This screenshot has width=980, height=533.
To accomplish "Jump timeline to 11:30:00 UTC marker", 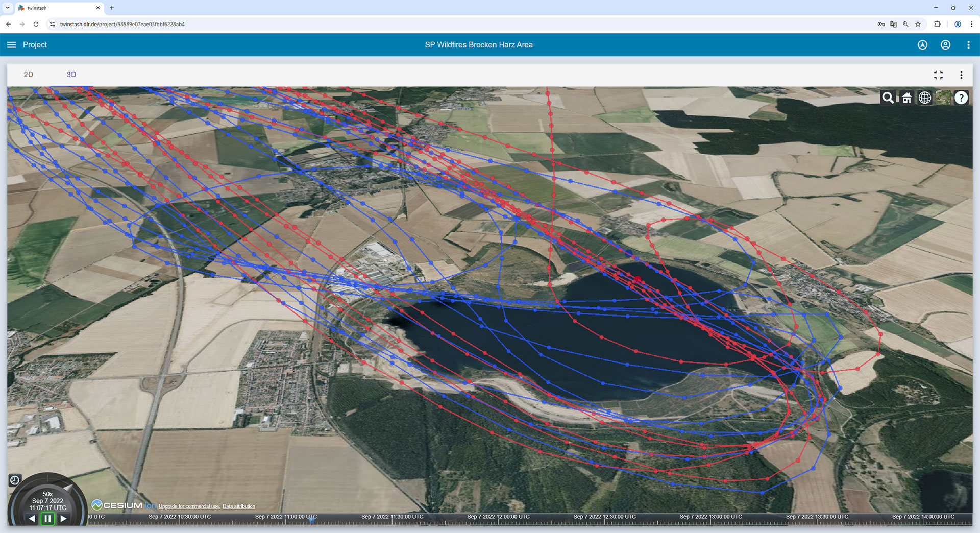I will [392, 517].
